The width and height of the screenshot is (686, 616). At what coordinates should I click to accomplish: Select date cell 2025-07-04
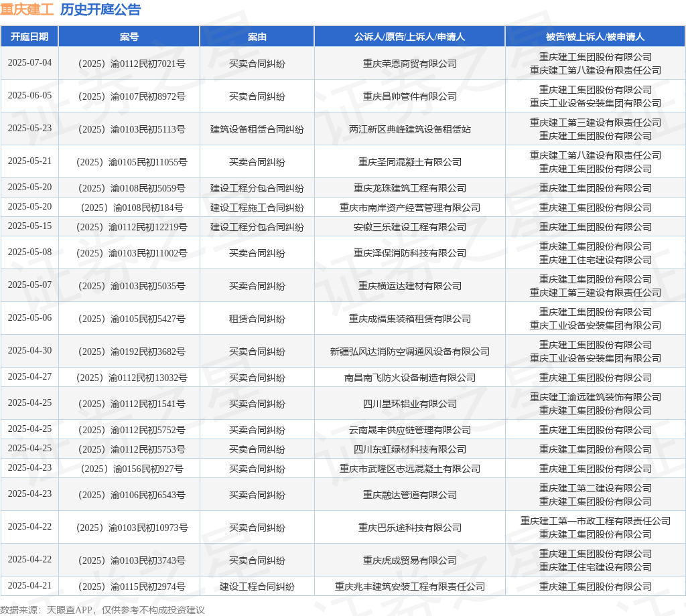[29, 62]
